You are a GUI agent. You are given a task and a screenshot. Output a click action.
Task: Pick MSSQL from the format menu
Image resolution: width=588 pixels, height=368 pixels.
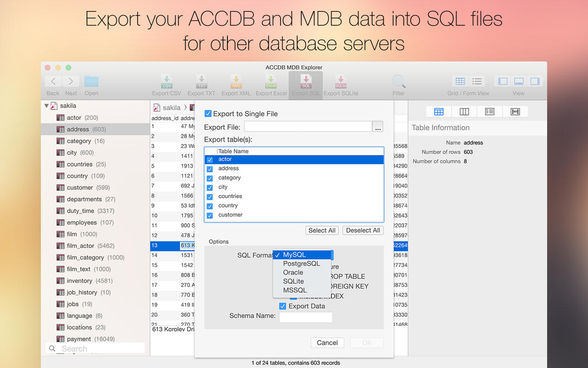point(295,290)
